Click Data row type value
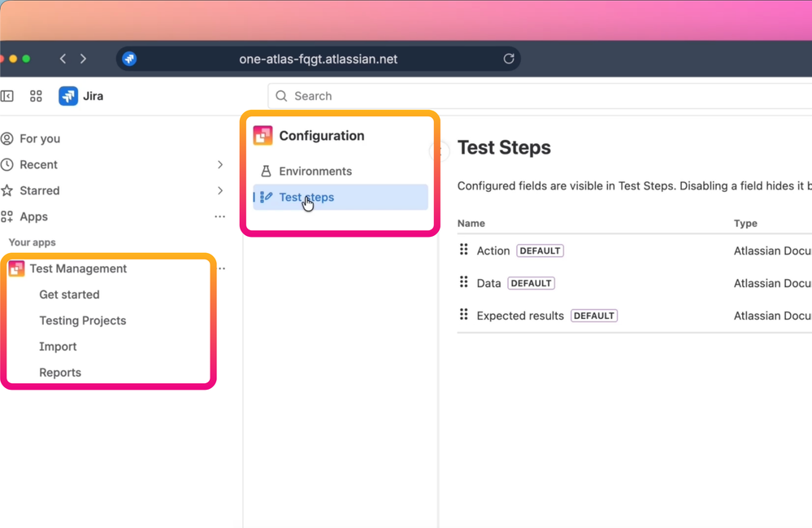This screenshot has width=812, height=528. pos(773,283)
